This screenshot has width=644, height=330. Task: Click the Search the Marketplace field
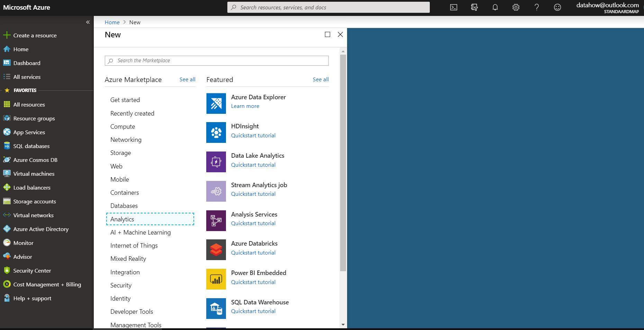(x=217, y=61)
